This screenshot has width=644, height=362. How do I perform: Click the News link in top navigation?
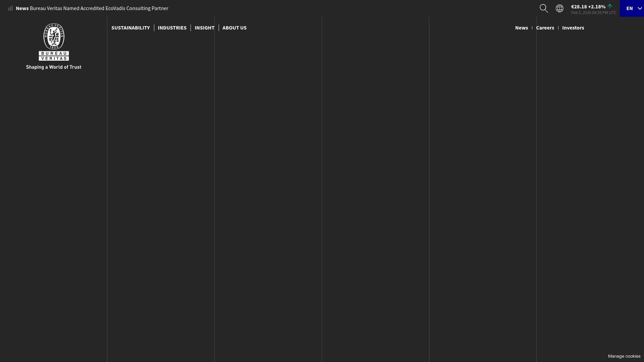click(x=522, y=28)
